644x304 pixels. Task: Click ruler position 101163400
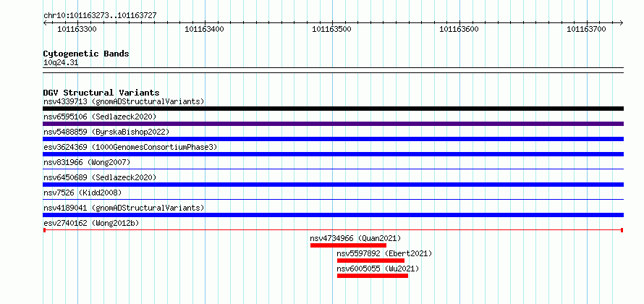tap(205, 29)
